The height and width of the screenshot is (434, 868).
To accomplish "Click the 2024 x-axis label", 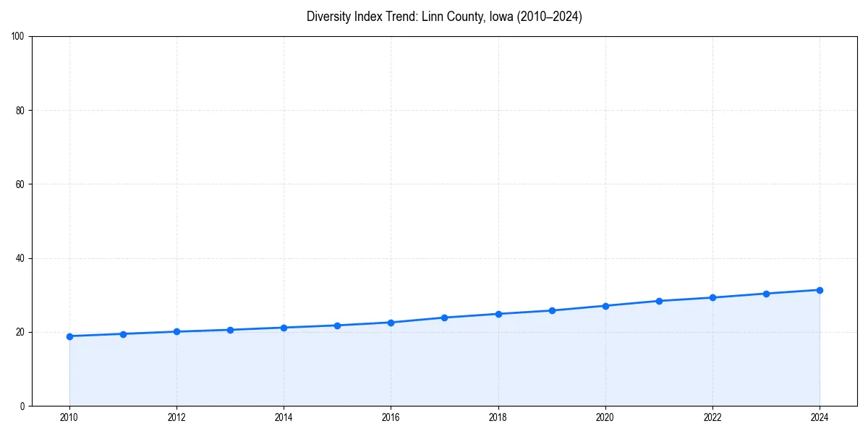I will pyautogui.click(x=820, y=417).
